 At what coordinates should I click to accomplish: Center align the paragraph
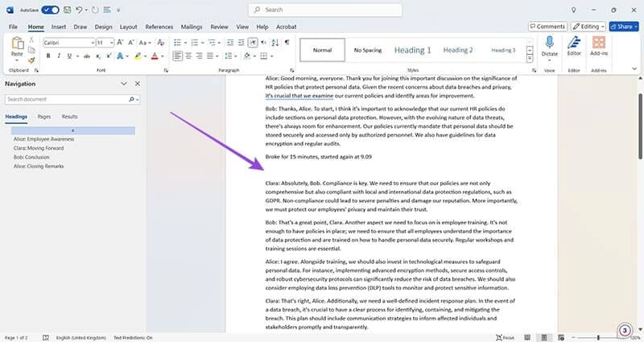[x=188, y=56]
